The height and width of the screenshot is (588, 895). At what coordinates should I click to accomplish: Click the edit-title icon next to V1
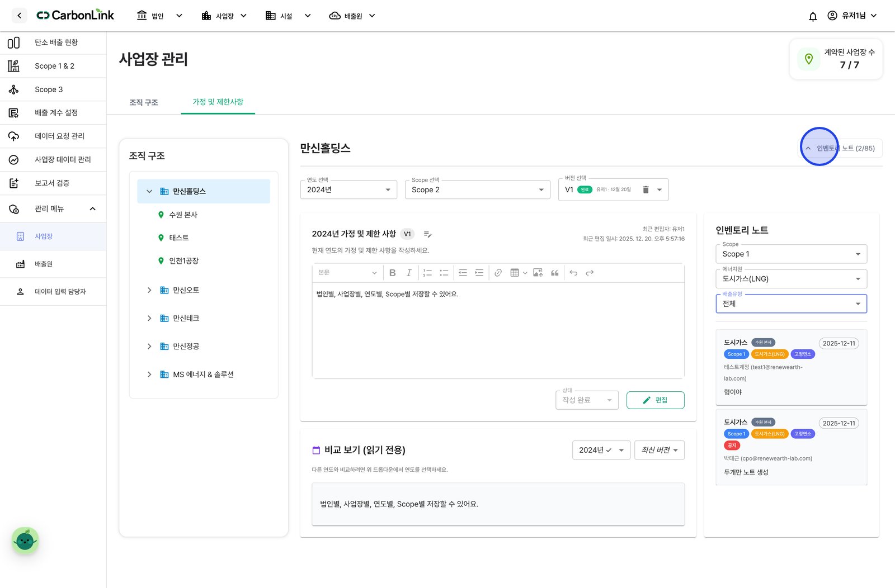coord(427,234)
